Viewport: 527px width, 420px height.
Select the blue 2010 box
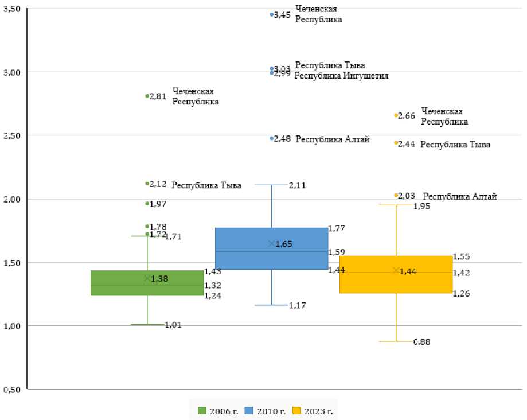pyautogui.click(x=271, y=248)
